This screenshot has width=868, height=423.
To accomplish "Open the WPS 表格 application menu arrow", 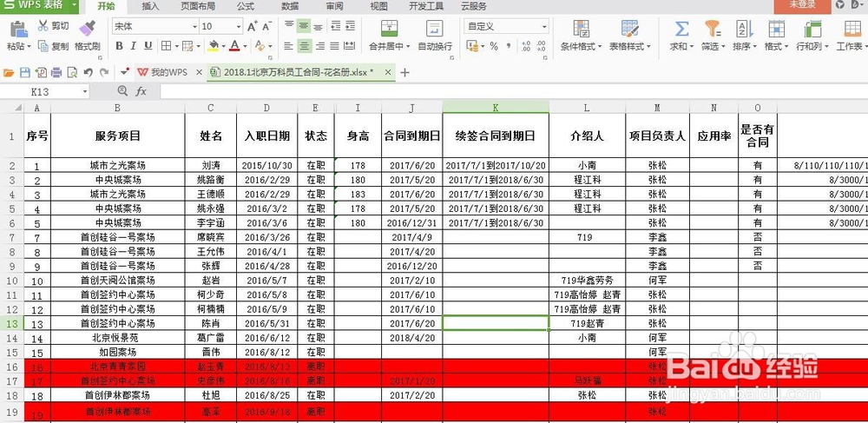I will [74, 5].
